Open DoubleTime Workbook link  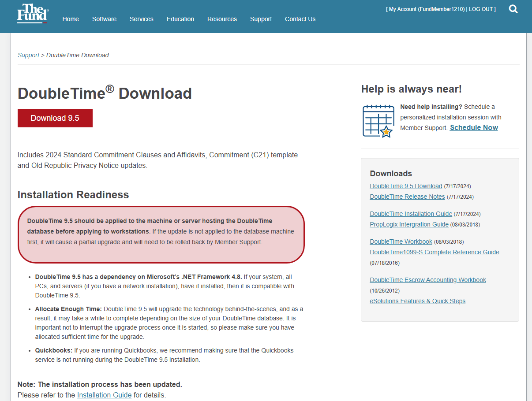[x=401, y=241]
